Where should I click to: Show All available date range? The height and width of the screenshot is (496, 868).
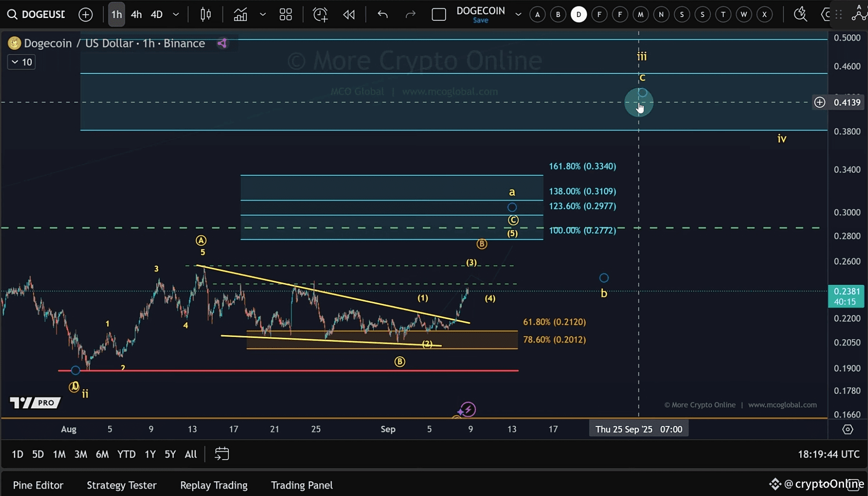[191, 455]
